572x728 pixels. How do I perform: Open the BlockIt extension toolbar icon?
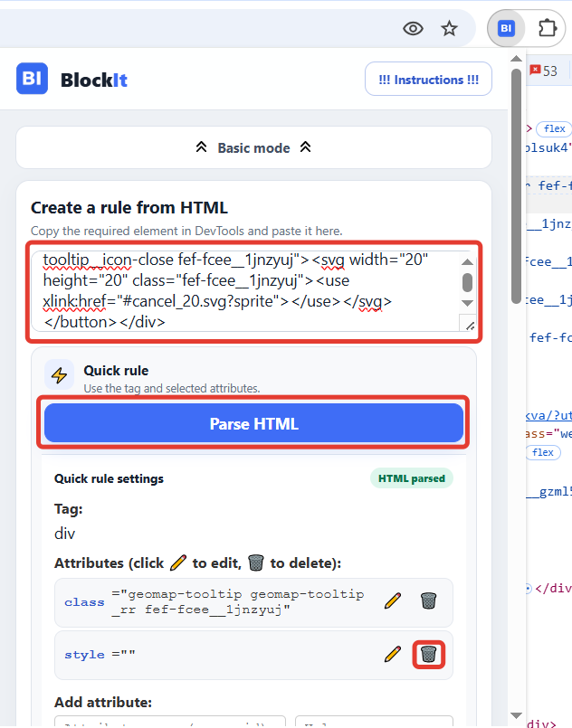coord(506,29)
